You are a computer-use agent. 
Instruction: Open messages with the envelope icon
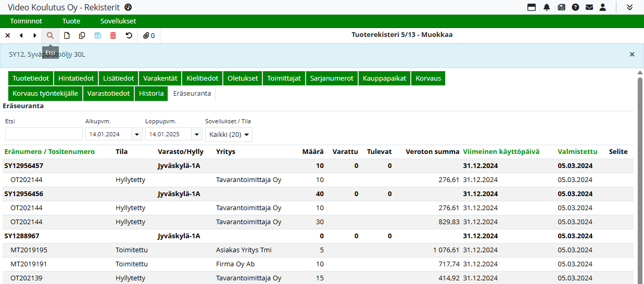pyautogui.click(x=589, y=7)
